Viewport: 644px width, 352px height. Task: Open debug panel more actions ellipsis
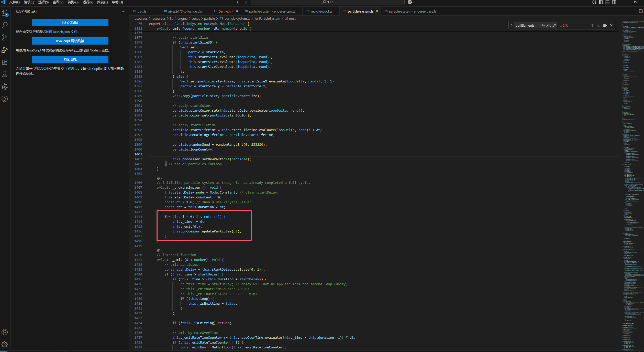124,11
